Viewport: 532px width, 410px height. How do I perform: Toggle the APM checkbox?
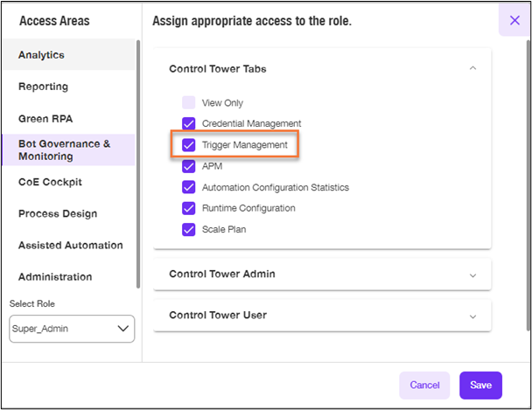pyautogui.click(x=189, y=166)
